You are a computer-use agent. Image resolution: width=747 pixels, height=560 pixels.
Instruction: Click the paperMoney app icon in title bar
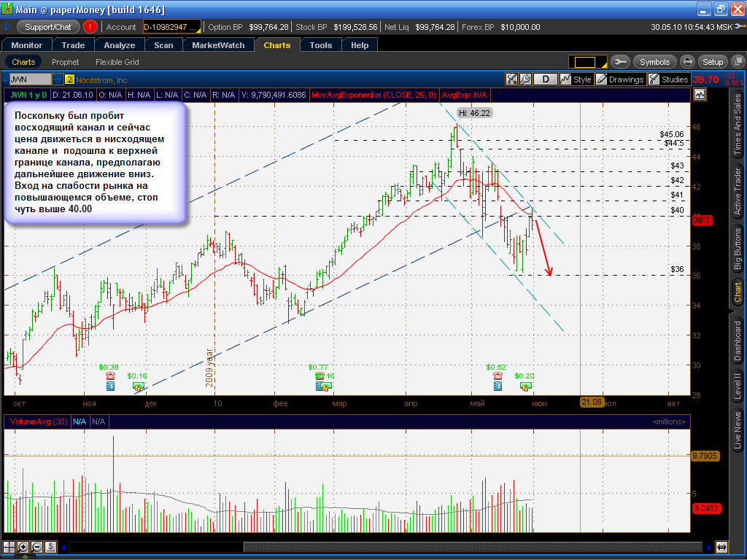tap(7, 9)
